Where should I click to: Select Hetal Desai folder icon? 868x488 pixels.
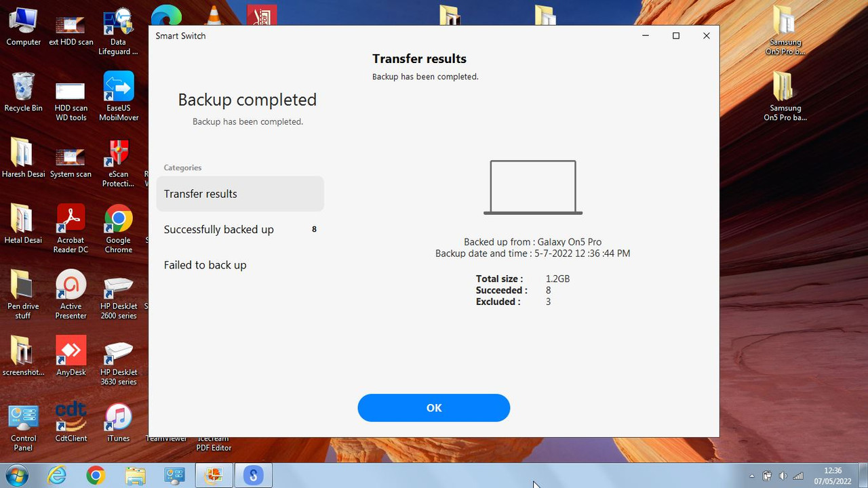[24, 224]
